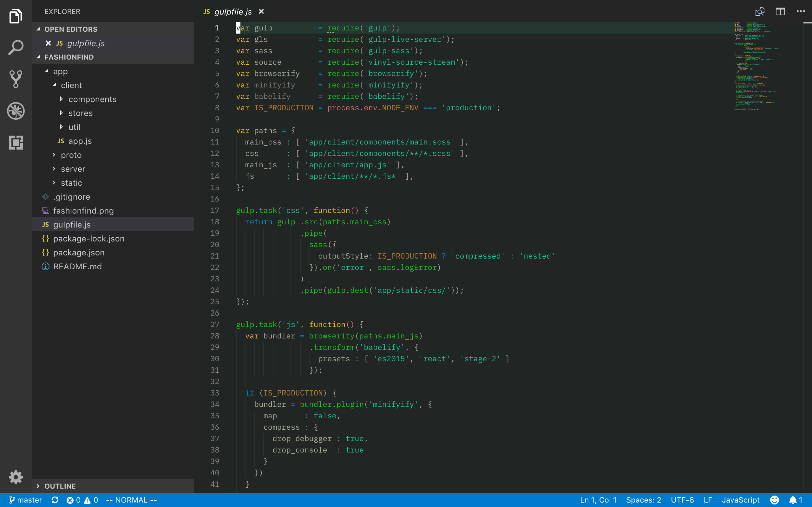Close gulpfile.js in Open Editors list
812x507 pixels.
coord(48,43)
